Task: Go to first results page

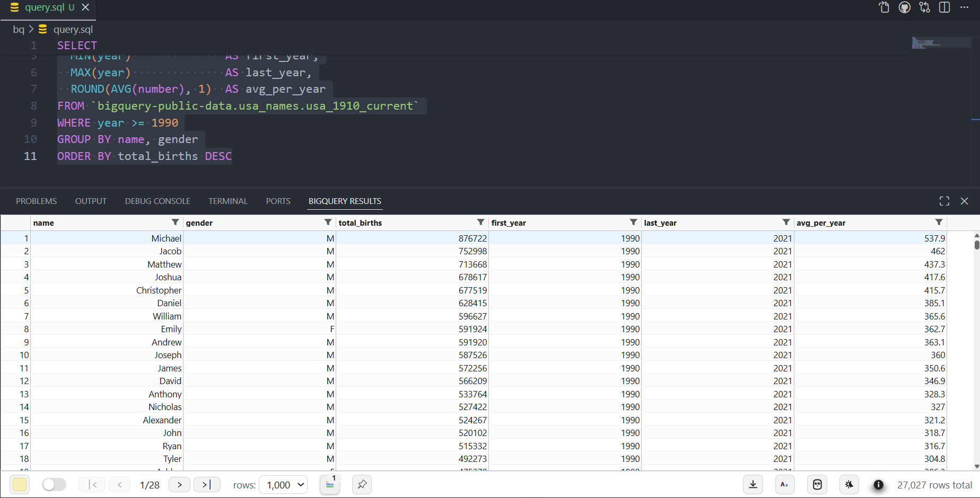Action: (92, 485)
